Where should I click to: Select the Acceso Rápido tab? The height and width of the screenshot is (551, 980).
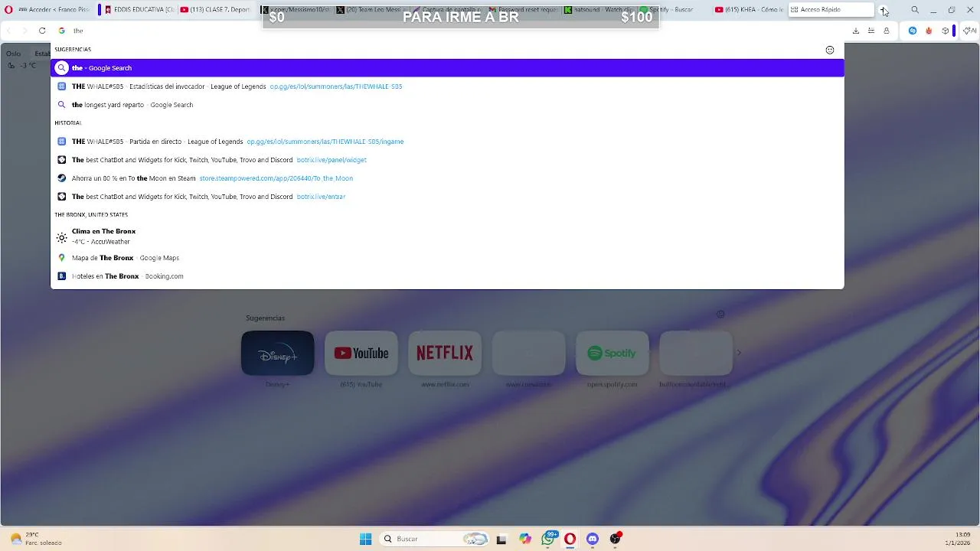pyautogui.click(x=831, y=10)
